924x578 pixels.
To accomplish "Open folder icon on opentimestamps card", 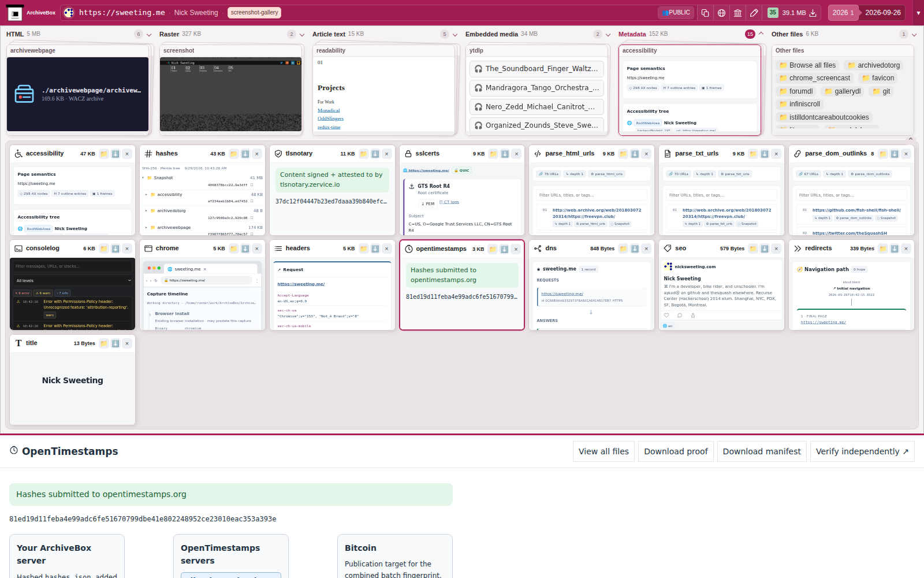I will (493, 249).
